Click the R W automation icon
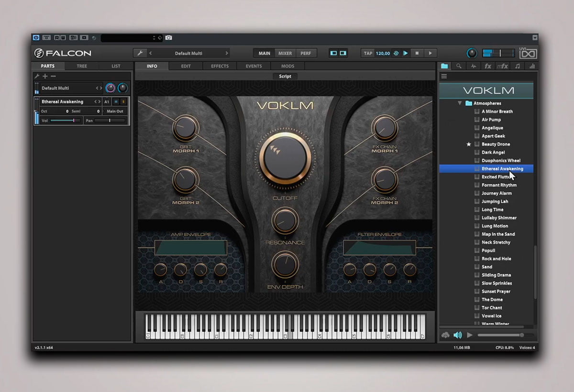574x392 pixels. coord(60,37)
